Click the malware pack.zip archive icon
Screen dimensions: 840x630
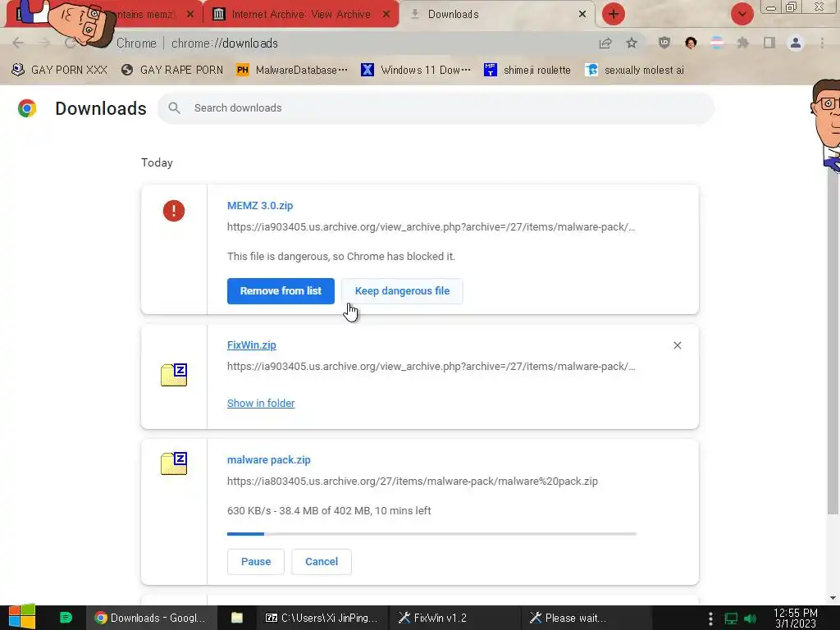(174, 463)
